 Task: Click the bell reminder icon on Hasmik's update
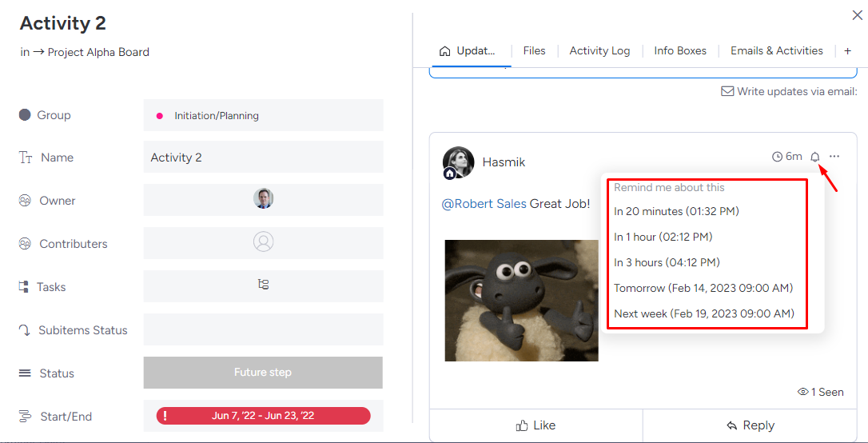(x=815, y=157)
